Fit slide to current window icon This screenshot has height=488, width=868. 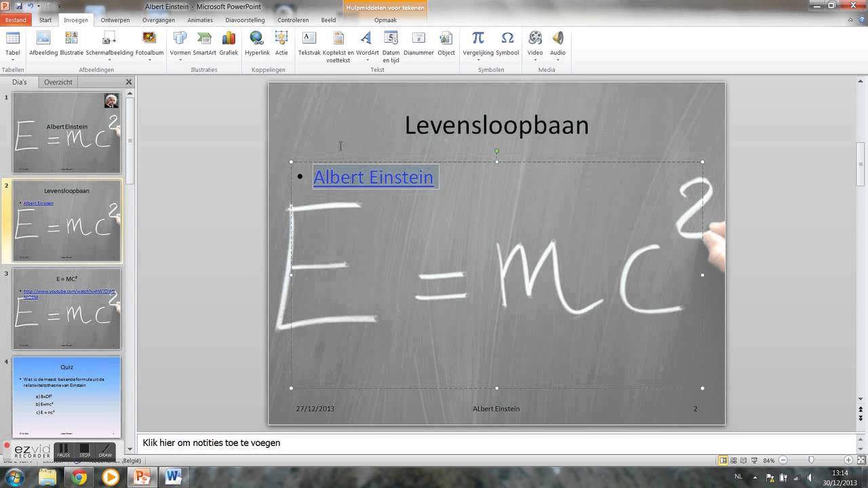860,460
